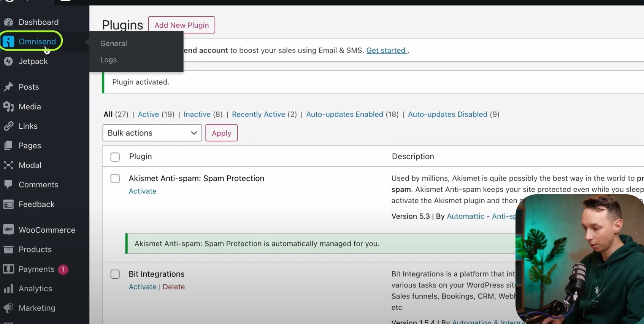
Task: Click the Bit Integrations plugin title
Action: coord(157,274)
